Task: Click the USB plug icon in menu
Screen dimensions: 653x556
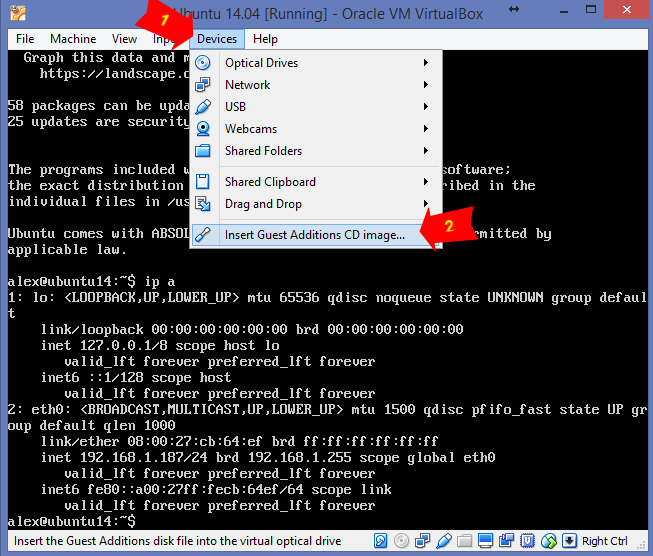Action: [203, 107]
